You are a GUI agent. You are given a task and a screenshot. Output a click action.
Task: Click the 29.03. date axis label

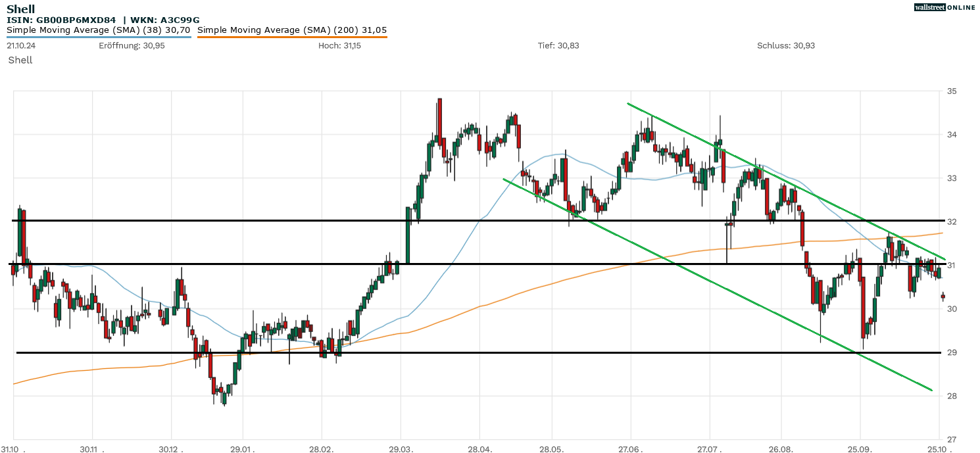tap(401, 448)
